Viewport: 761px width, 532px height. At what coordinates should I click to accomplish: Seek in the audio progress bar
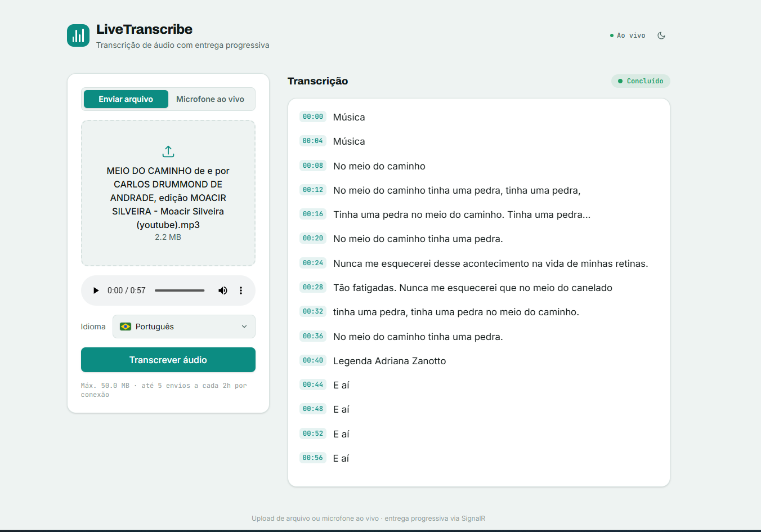[x=180, y=290]
